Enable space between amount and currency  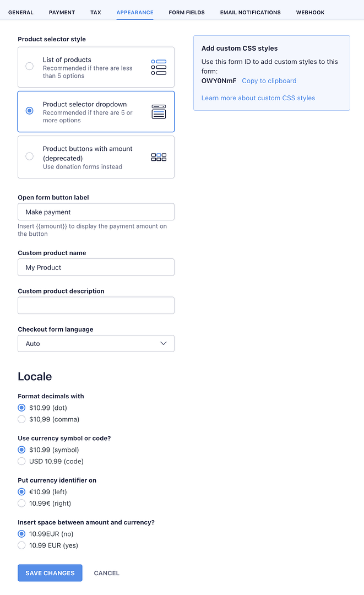coord(22,545)
